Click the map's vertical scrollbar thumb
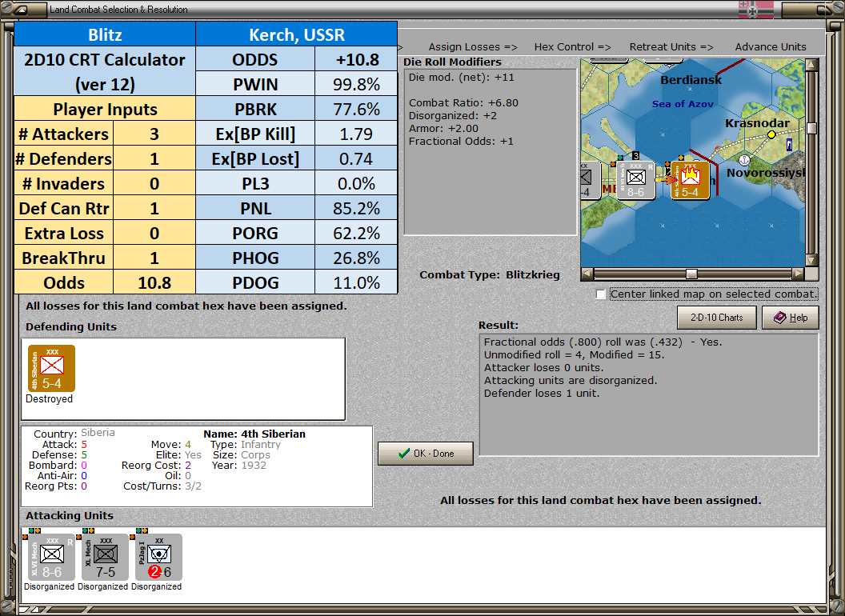 (811, 128)
